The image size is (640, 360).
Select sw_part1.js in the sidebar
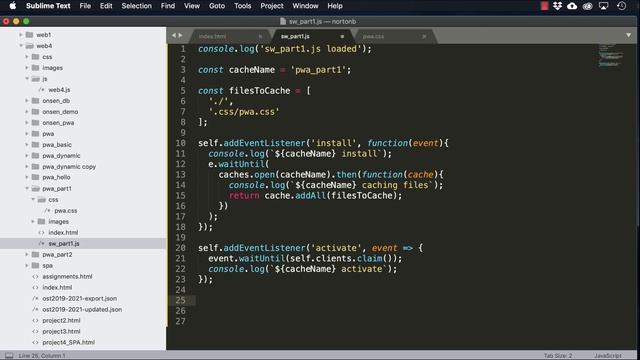64,243
